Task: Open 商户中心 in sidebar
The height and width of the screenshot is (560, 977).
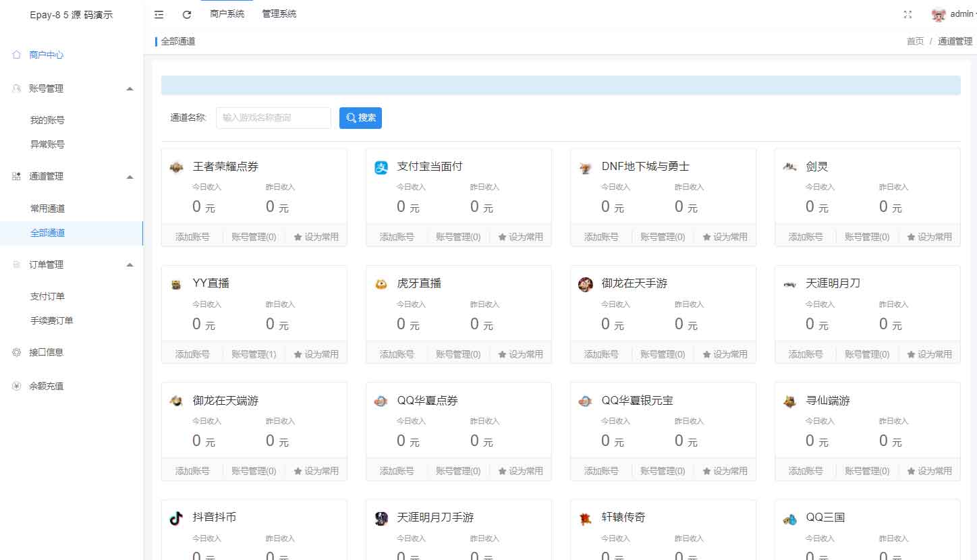Action: point(47,55)
